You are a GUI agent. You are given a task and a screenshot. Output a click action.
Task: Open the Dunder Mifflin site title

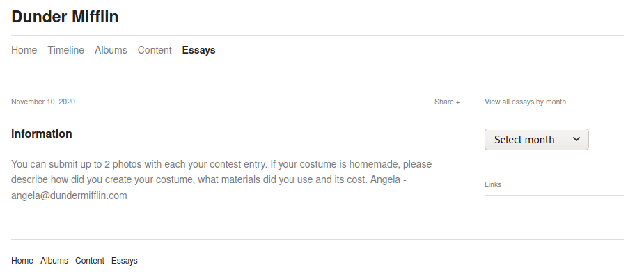pyautogui.click(x=65, y=17)
